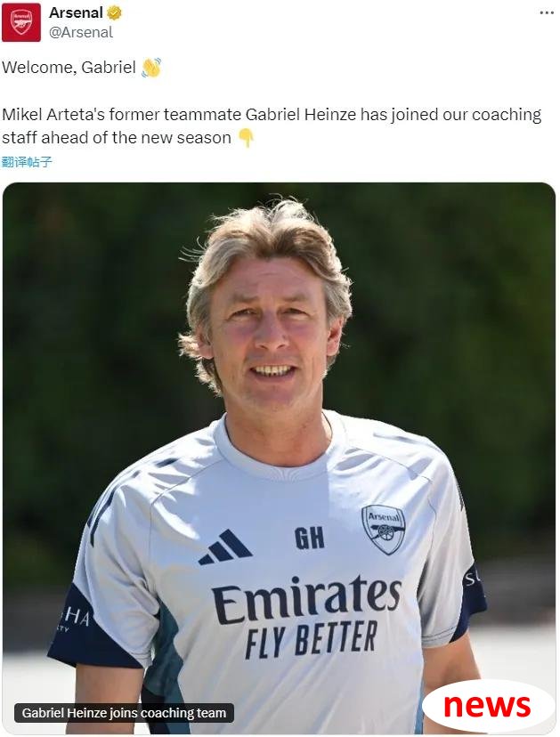Click the gold verified badge
560x737 pixels.
pos(114,13)
